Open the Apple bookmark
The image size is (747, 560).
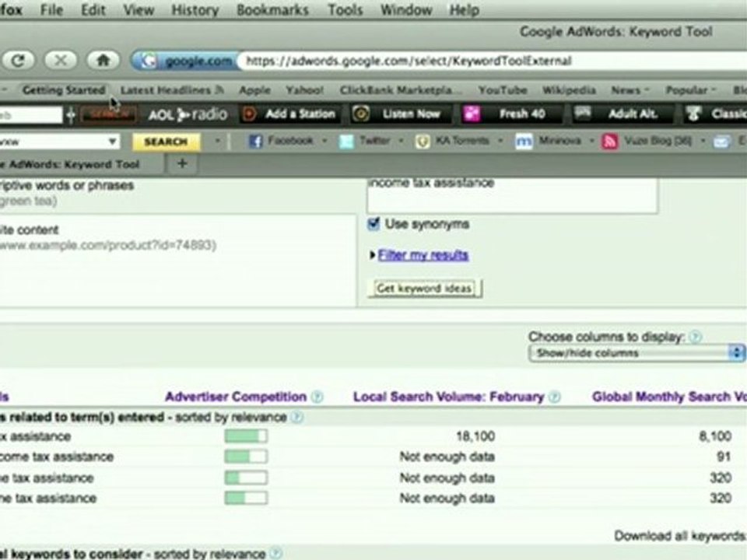click(255, 90)
